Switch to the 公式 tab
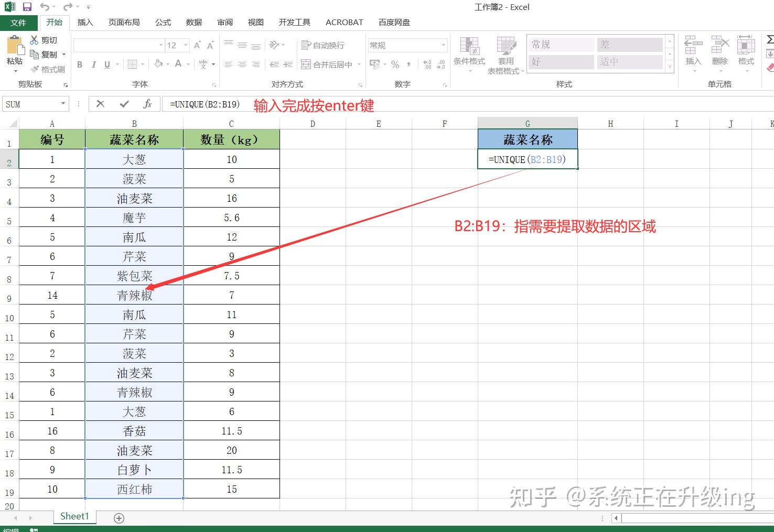The image size is (774, 532). coord(163,22)
